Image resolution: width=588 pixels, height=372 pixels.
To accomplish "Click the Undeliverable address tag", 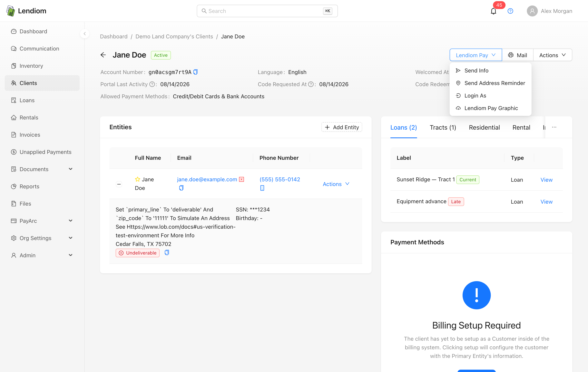I will coord(137,253).
